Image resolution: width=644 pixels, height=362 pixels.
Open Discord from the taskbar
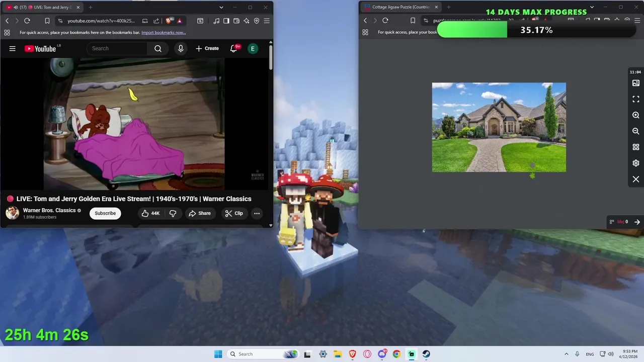click(x=382, y=354)
